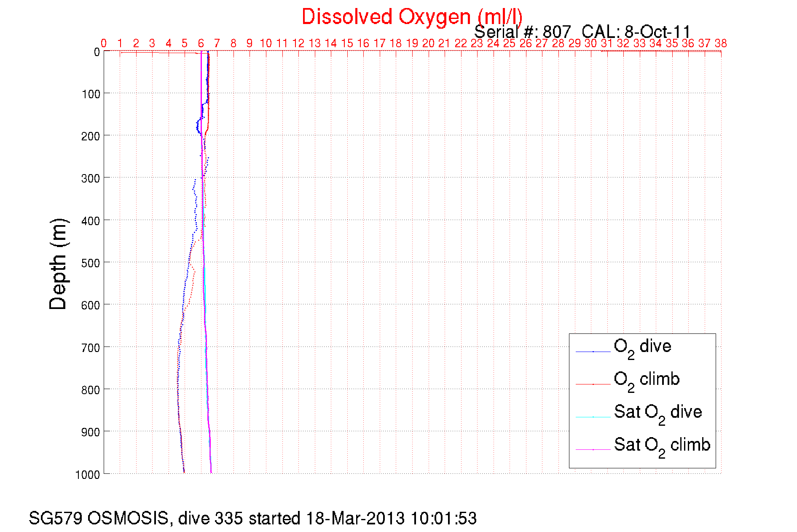Click the magenta line sample for Sat O2 climb
Screen dimensions: 797x532
pos(593,449)
